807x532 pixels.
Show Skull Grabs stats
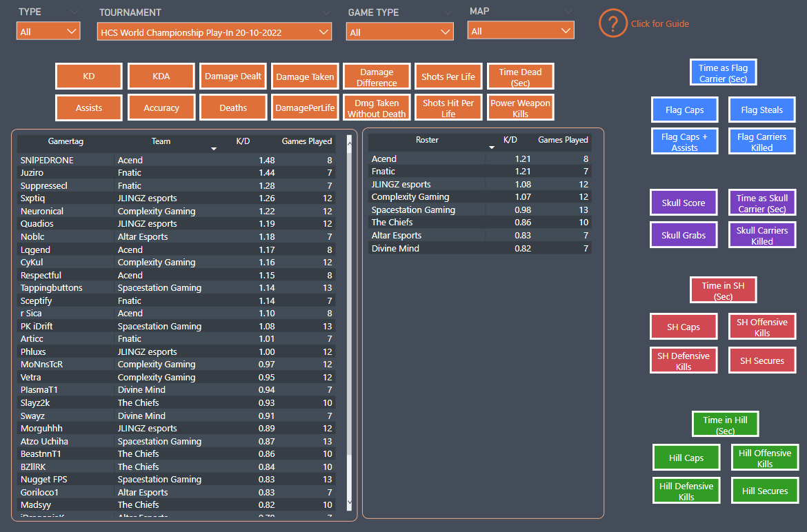684,235
